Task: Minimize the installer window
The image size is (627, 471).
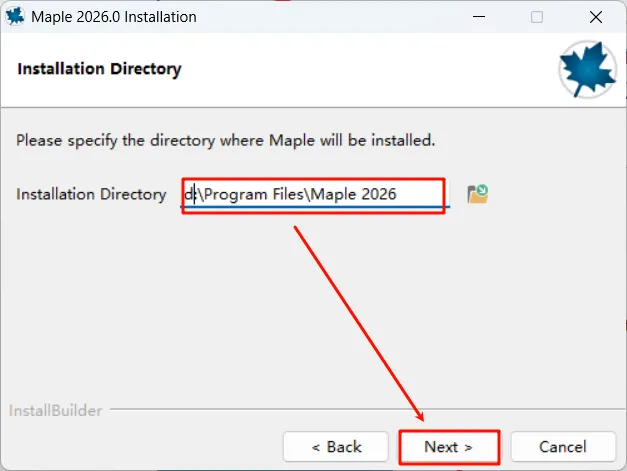Action: 479,17
